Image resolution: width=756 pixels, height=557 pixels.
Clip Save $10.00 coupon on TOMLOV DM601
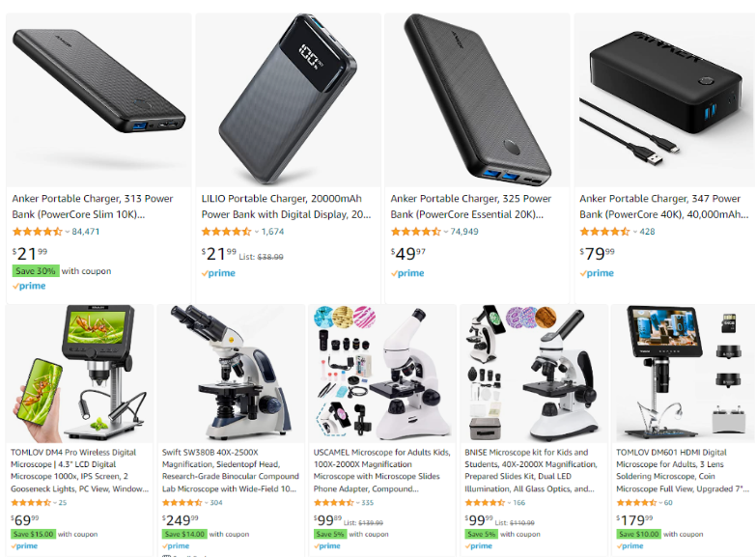[639, 534]
